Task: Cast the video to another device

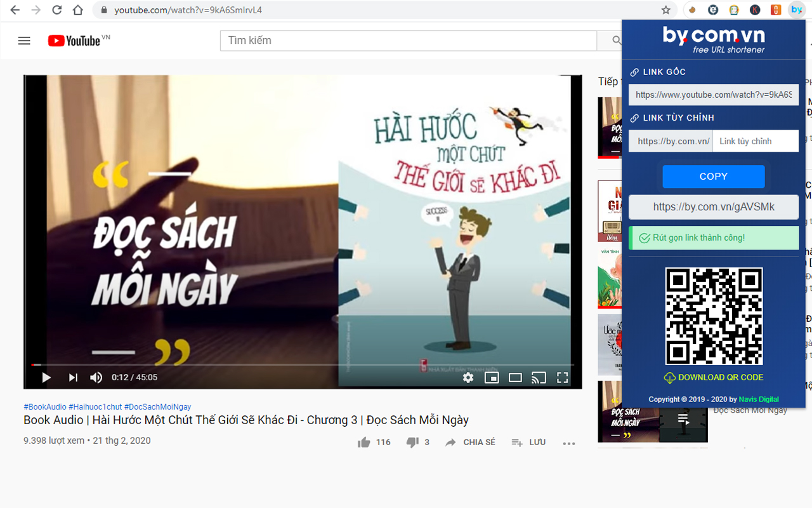Action: pyautogui.click(x=539, y=377)
